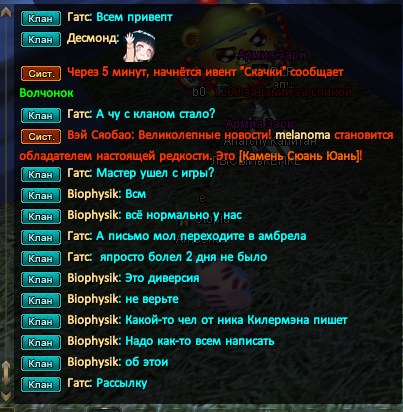403x412 pixels.
Task: Click the Гатс name on the "амбрела" message
Action: 79,236
